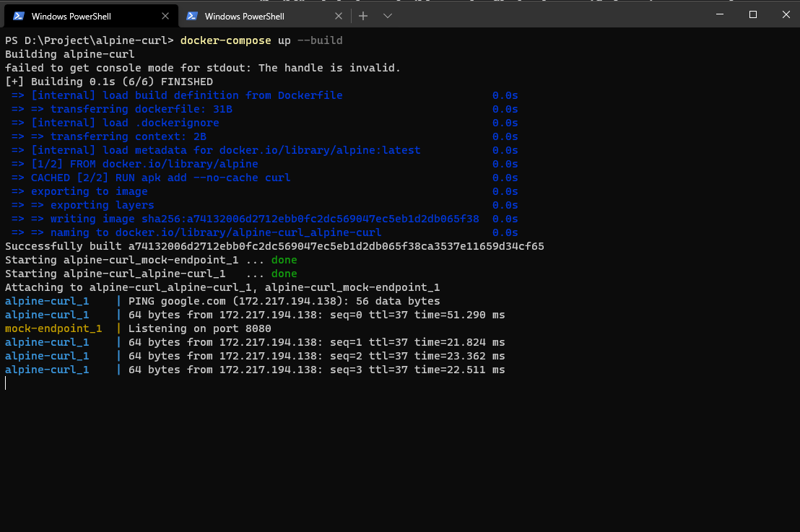800x532 pixels.
Task: Click the terminal cursor below the output
Action: point(6,383)
